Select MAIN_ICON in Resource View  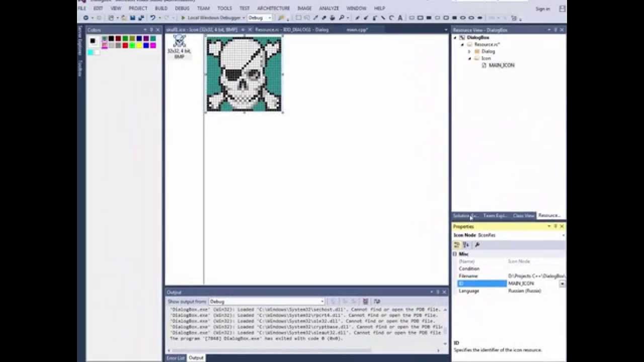[x=501, y=65]
